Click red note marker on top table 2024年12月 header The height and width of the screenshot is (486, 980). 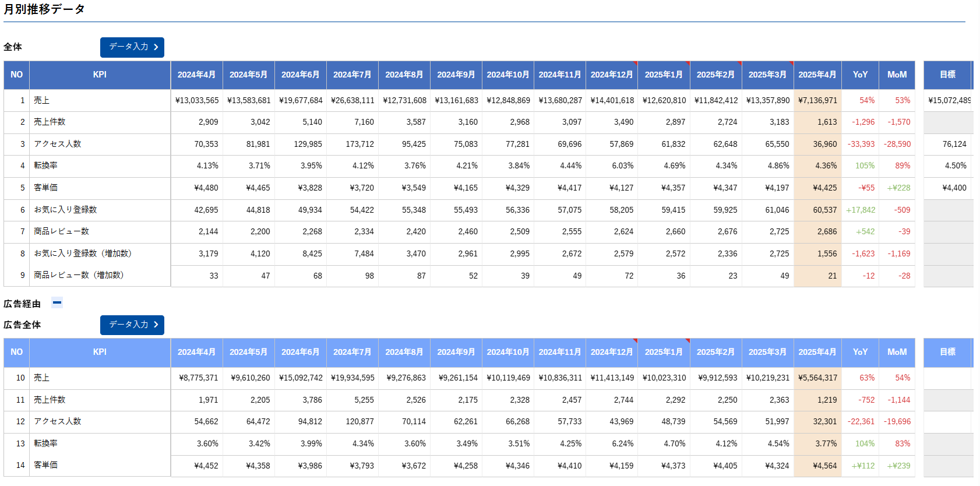(635, 63)
